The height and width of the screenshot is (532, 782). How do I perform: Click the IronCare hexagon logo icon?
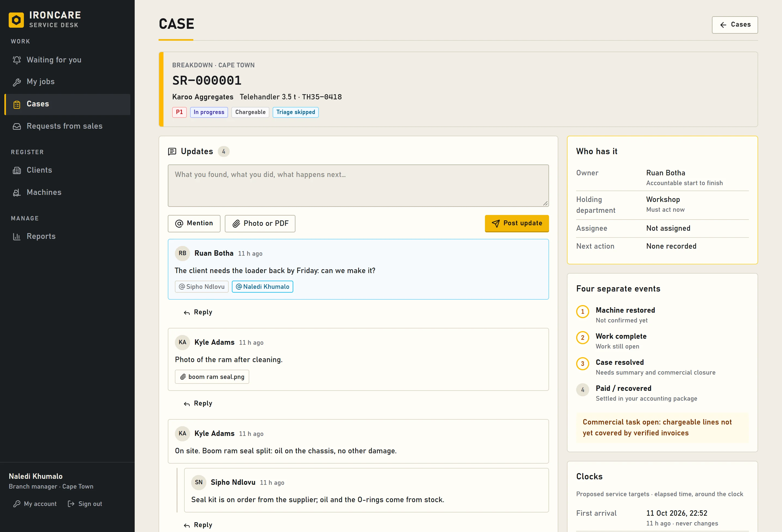[16, 20]
